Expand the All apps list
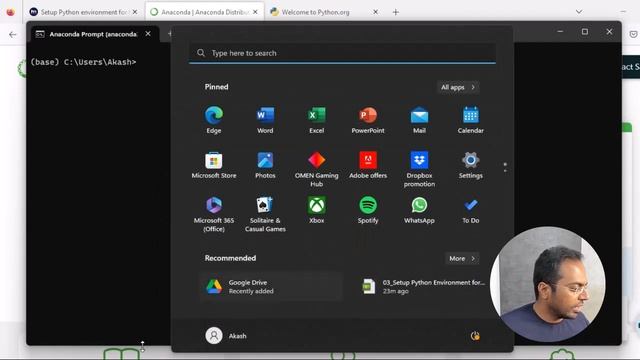640x360 pixels. [x=458, y=87]
